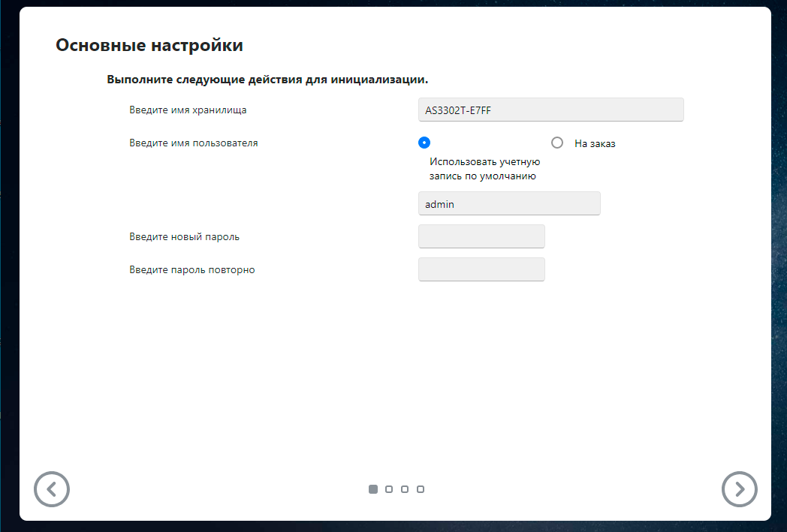Focus the admin username field
Screen dimensions: 787x532
pos(509,203)
